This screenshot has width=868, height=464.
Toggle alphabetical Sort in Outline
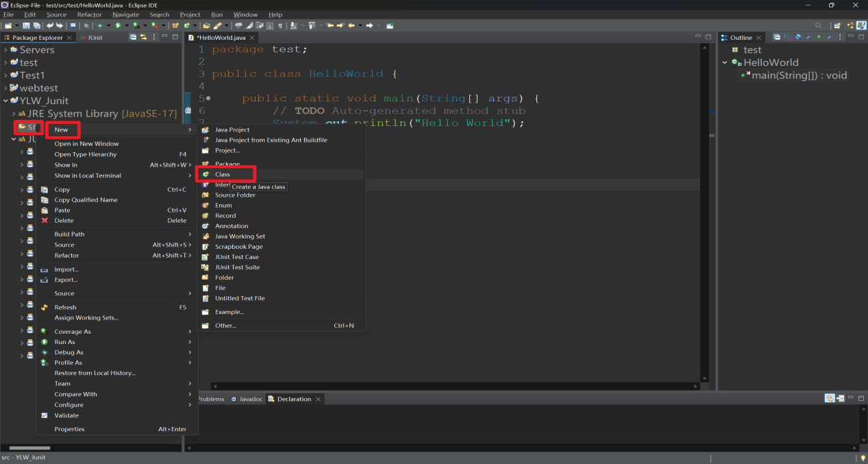[x=787, y=37]
